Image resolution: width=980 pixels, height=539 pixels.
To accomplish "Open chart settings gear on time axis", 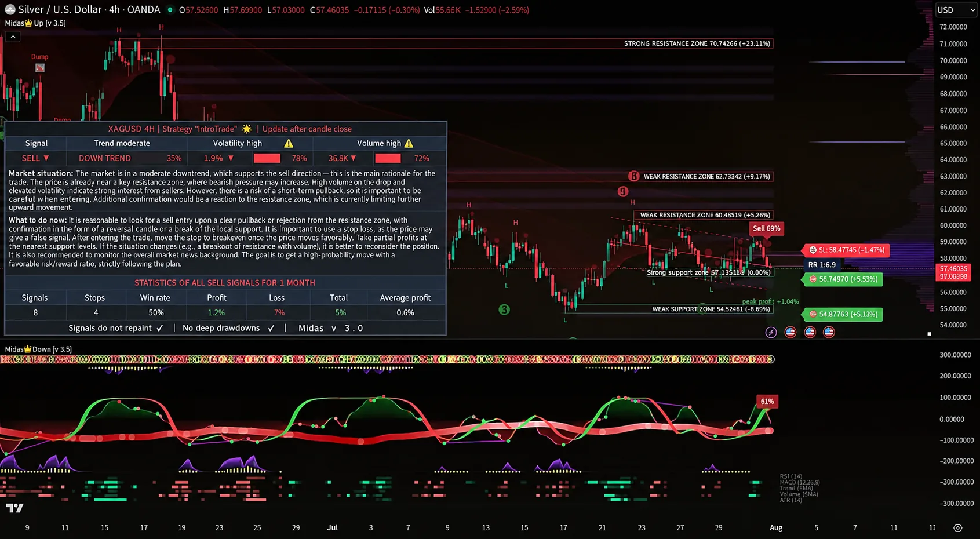I will [x=957, y=527].
